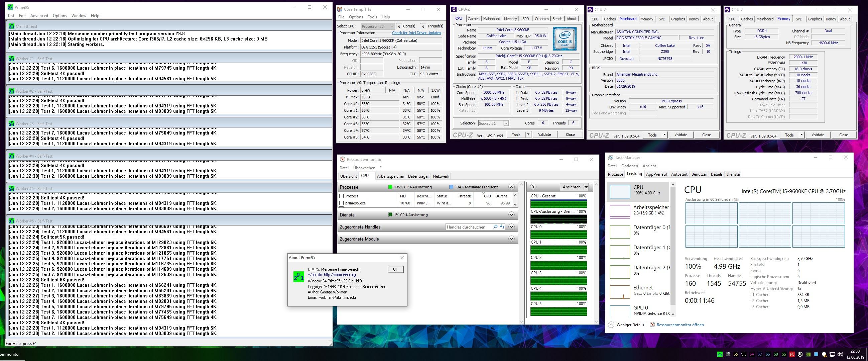Click the Ressourcenmonitor title bar icon
Image resolution: width=868 pixels, height=361 pixels.
(343, 160)
